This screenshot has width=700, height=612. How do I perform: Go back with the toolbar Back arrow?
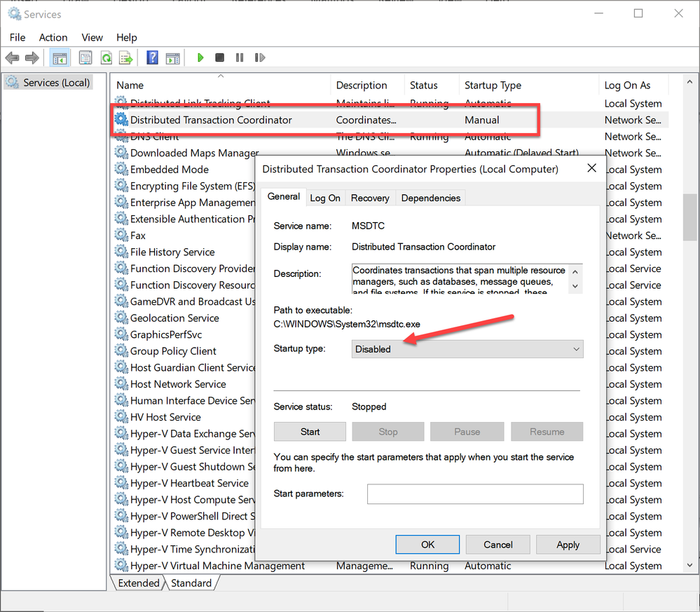click(12, 57)
